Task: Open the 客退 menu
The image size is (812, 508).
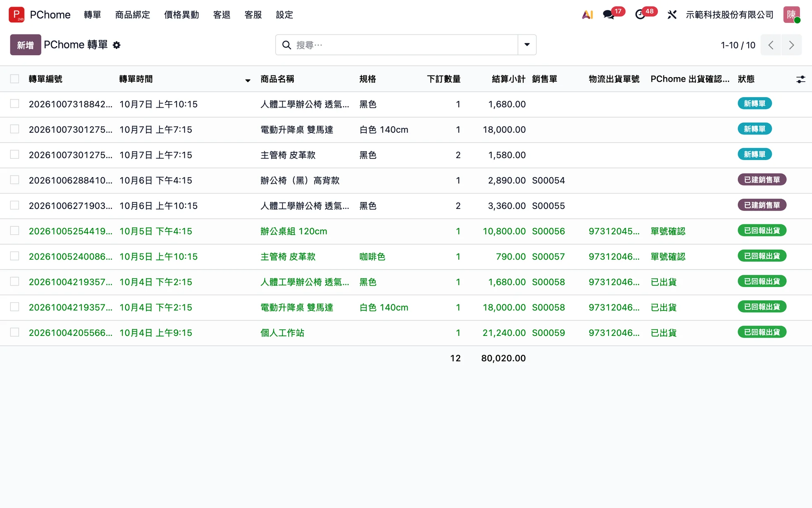Action: pyautogui.click(x=222, y=15)
